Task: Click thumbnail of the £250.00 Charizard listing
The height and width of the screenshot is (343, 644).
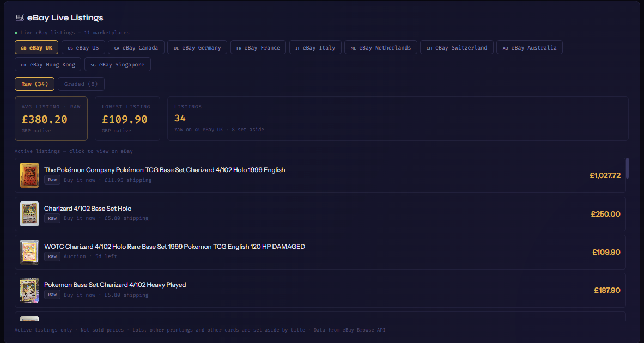Action: tap(29, 214)
